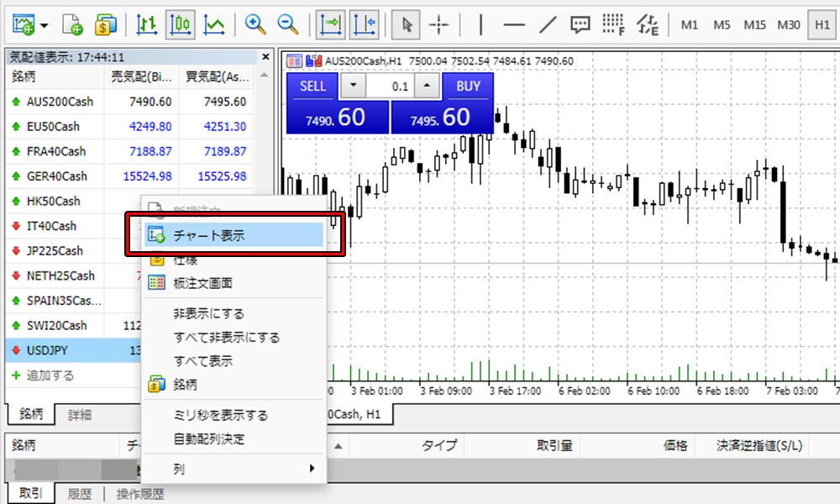Switch to line chart view
840x504 pixels.
[x=214, y=24]
